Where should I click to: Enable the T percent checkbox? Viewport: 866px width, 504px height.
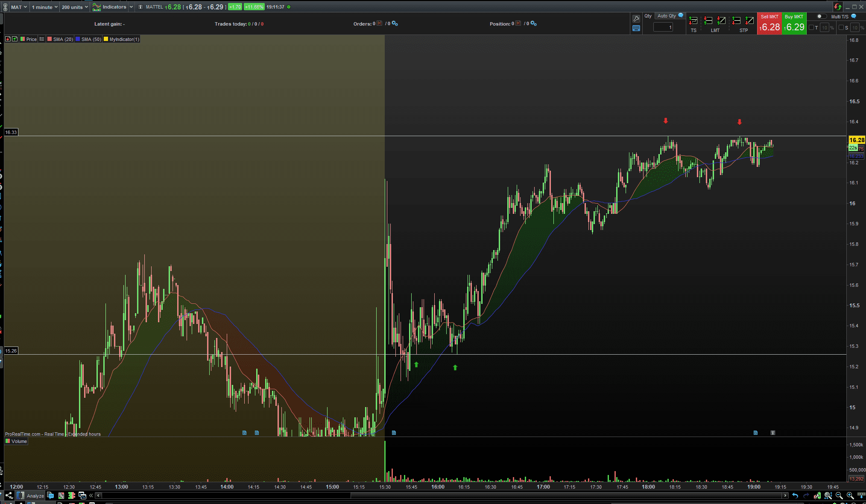pyautogui.click(x=811, y=28)
